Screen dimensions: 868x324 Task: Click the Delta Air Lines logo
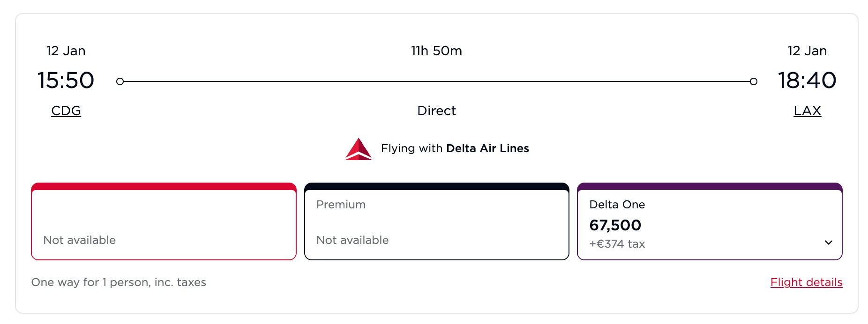[359, 148]
